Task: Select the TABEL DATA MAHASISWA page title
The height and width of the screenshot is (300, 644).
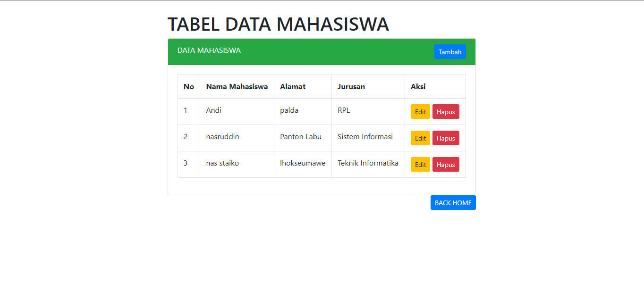Action: pos(278,24)
